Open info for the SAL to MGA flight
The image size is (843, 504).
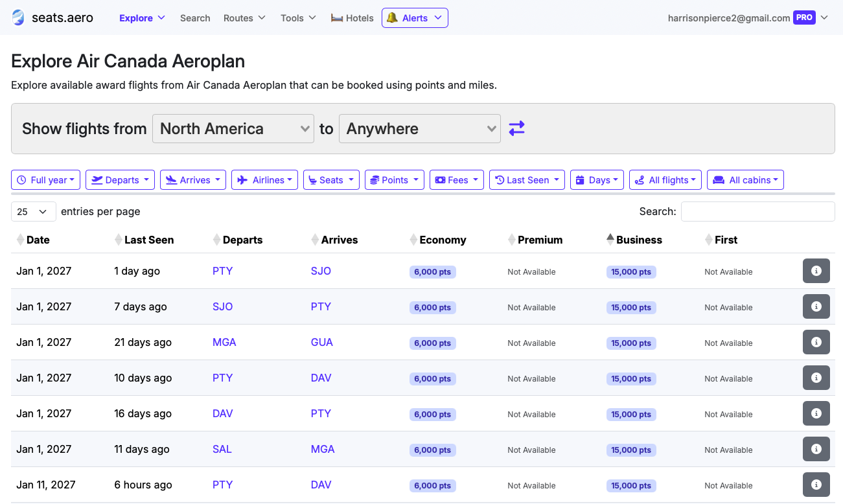(x=816, y=449)
